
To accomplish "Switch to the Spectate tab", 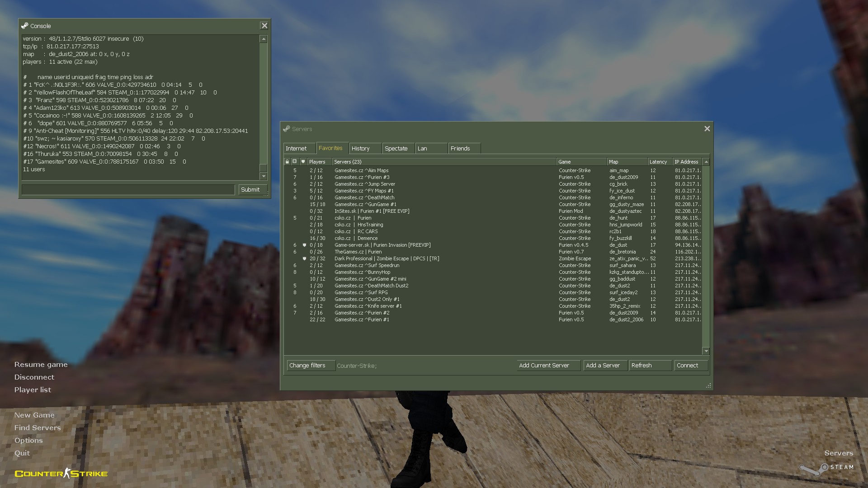I will [x=398, y=148].
